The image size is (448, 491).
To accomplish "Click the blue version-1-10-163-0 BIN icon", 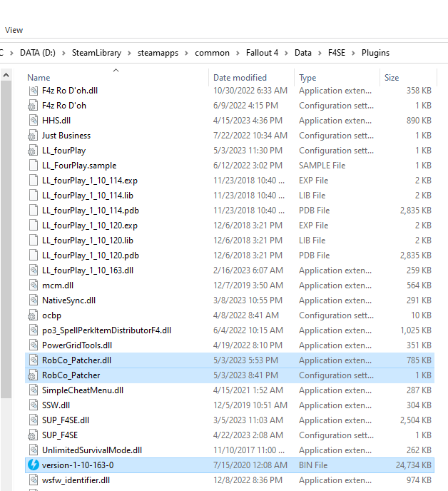I will [34, 465].
